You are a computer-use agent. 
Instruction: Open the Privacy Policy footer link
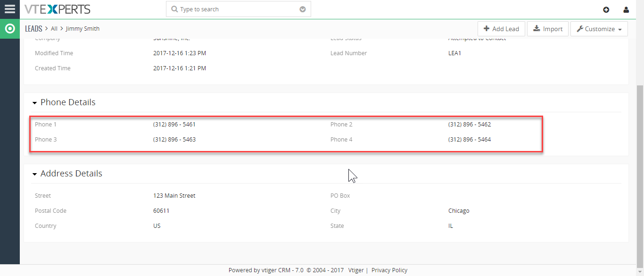click(389, 270)
